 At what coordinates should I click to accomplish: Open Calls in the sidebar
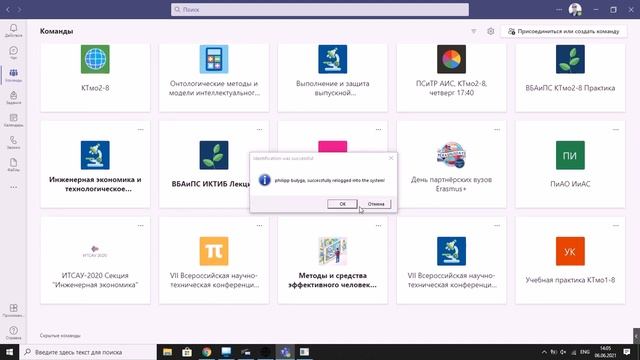[x=13, y=142]
